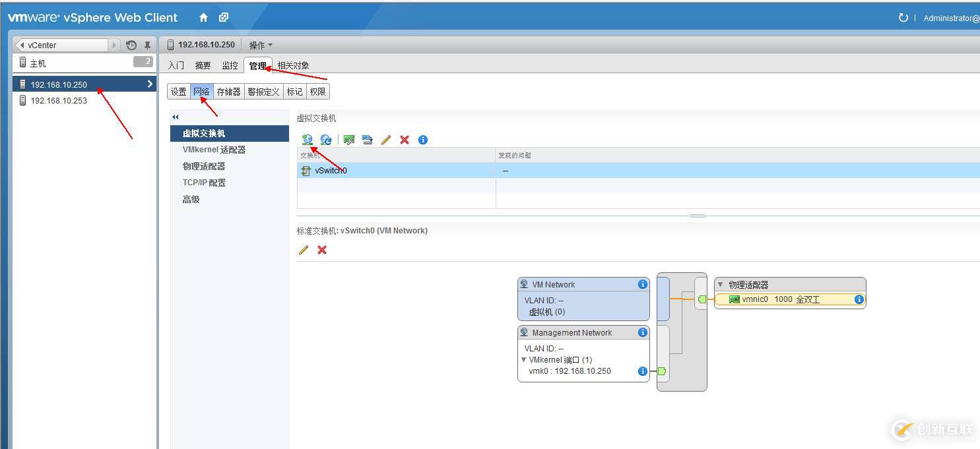
Task: Click the Add host networking globe icon
Action: [307, 140]
